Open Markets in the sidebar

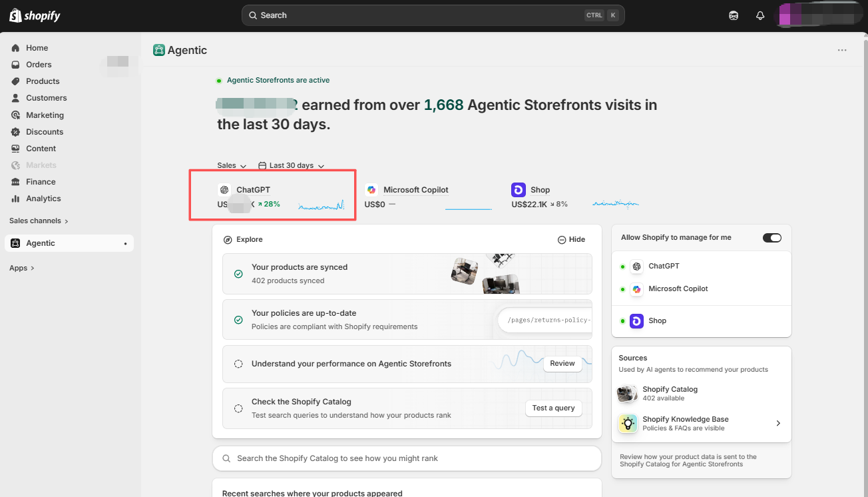41,165
